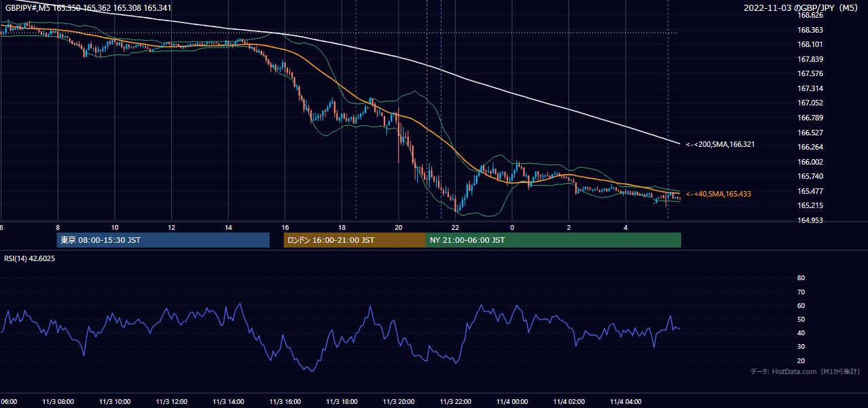Image resolution: width=868 pixels, height=408 pixels.
Task: Click the '11/3 18:00' bottom time label
Action: (342, 402)
